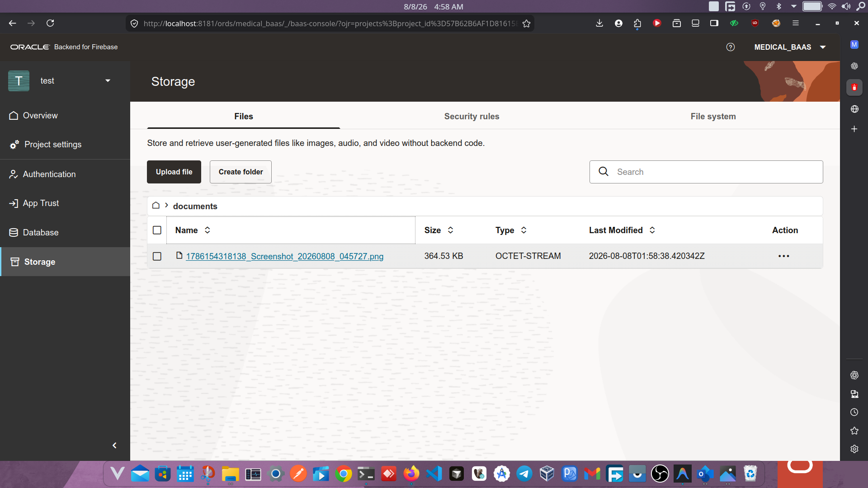Launch Visual Studio Code from the dock
The height and width of the screenshot is (488, 868).
[434, 474]
